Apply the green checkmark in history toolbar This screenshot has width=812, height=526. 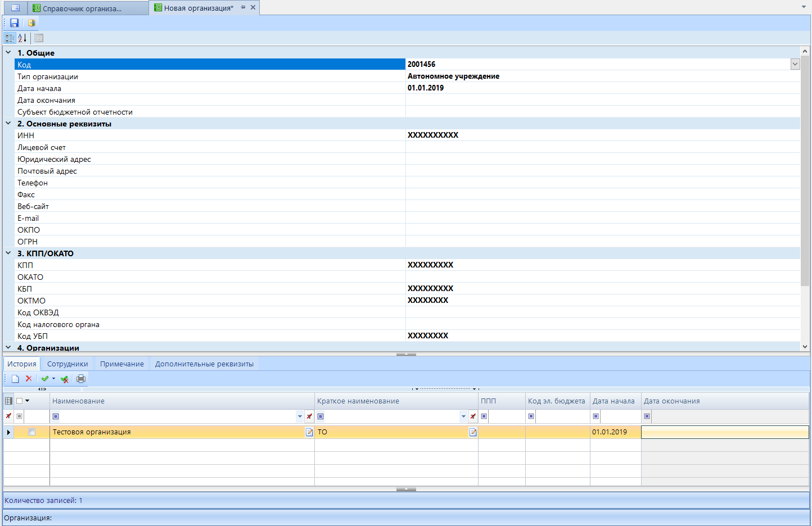[x=45, y=379]
